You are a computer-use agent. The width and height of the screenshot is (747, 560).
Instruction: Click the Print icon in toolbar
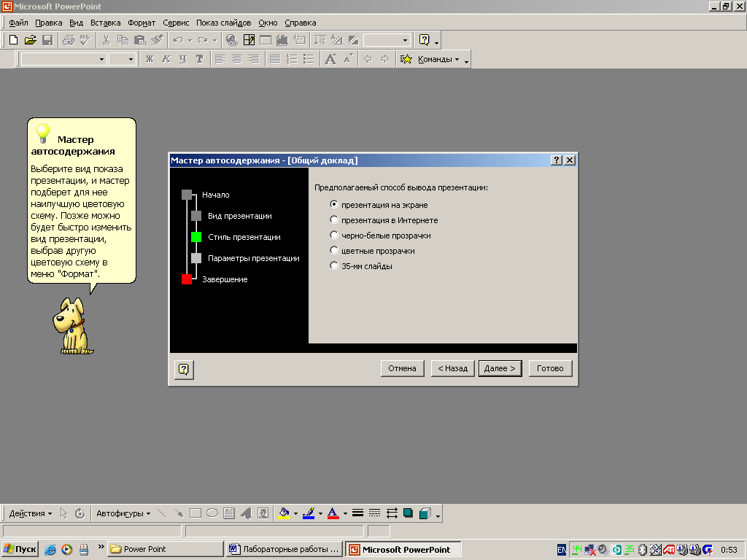(69, 40)
